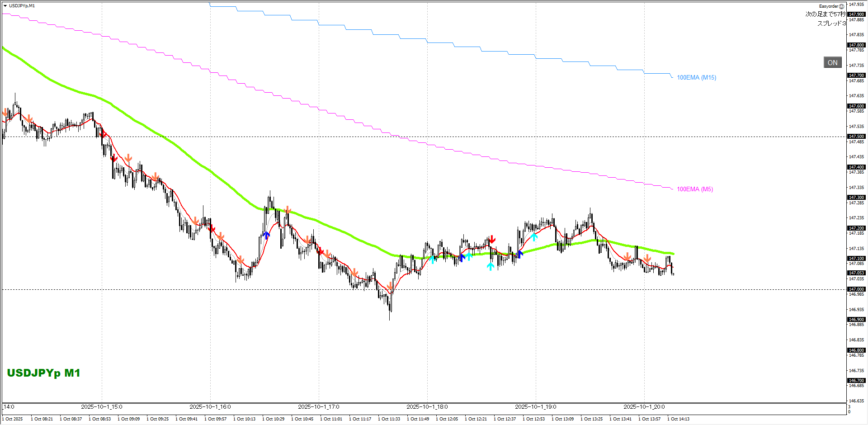Click the cyan up arrow right of 19:00

534,236
